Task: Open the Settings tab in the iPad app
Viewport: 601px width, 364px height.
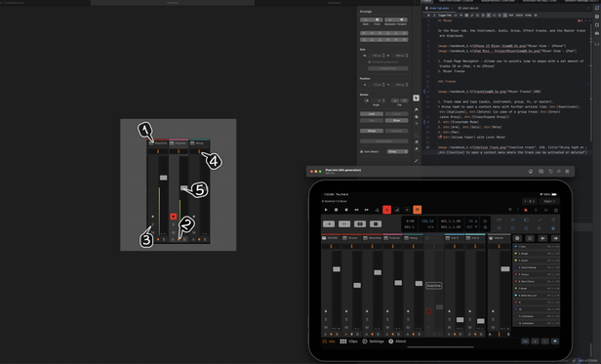Action: click(373, 342)
